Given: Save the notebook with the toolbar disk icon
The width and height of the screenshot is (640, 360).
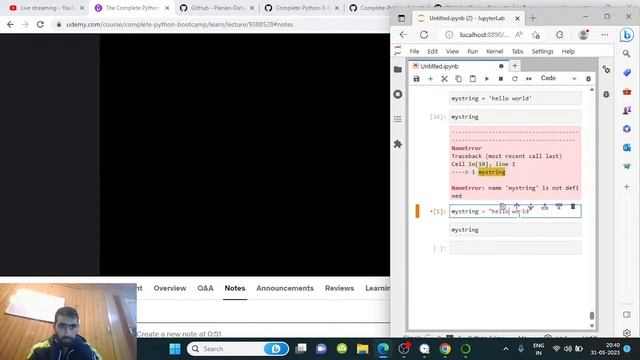Looking at the screenshot, I should pos(416,79).
